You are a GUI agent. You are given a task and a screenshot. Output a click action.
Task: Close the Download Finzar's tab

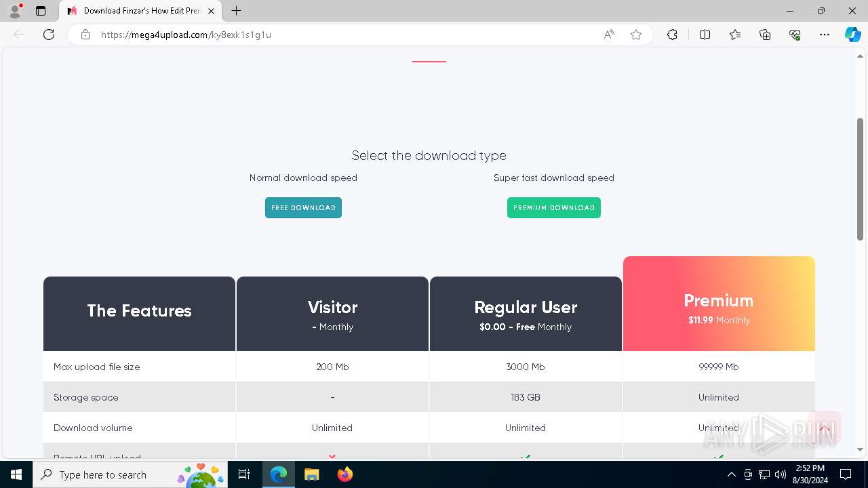pyautogui.click(x=212, y=11)
